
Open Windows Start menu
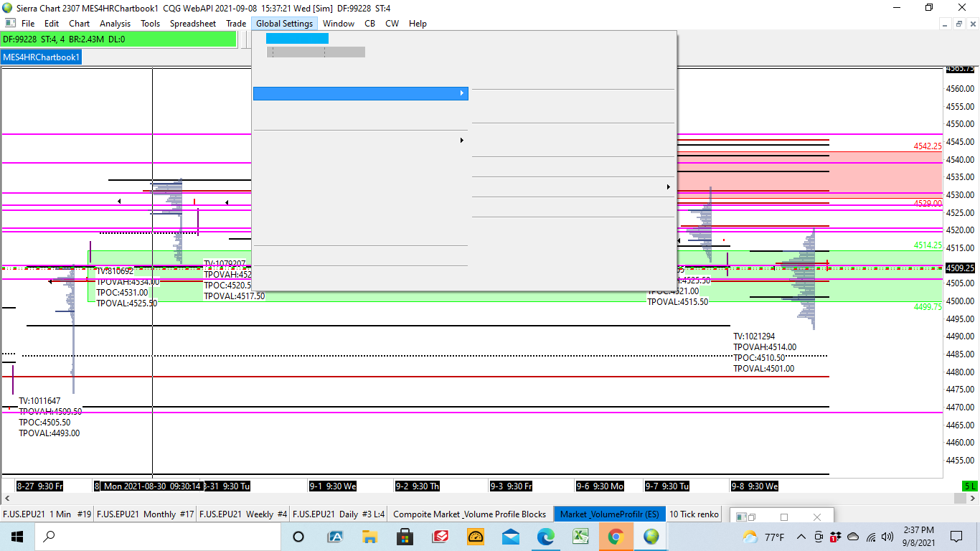click(17, 536)
